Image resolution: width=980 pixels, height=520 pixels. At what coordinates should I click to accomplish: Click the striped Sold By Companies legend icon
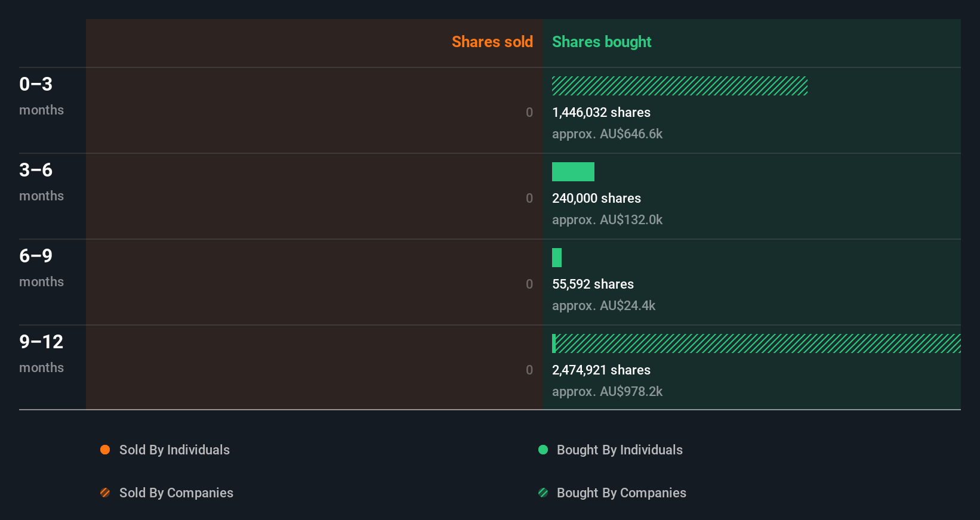[105, 493]
